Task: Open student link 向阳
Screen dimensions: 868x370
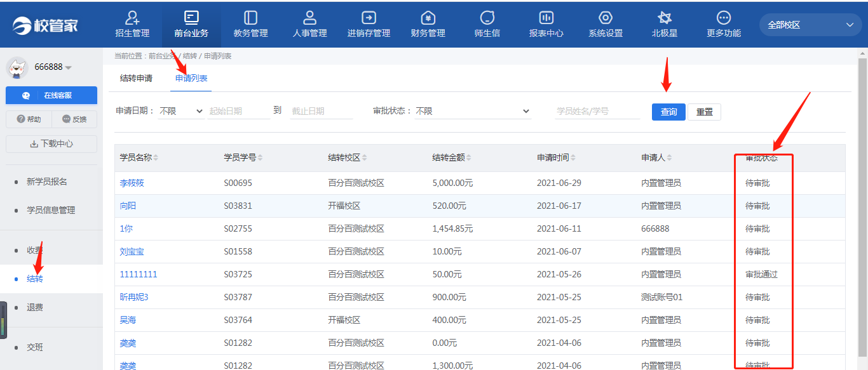Action: tap(128, 206)
